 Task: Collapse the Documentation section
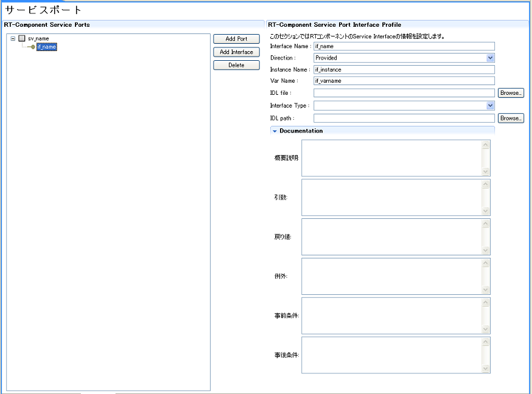(275, 131)
